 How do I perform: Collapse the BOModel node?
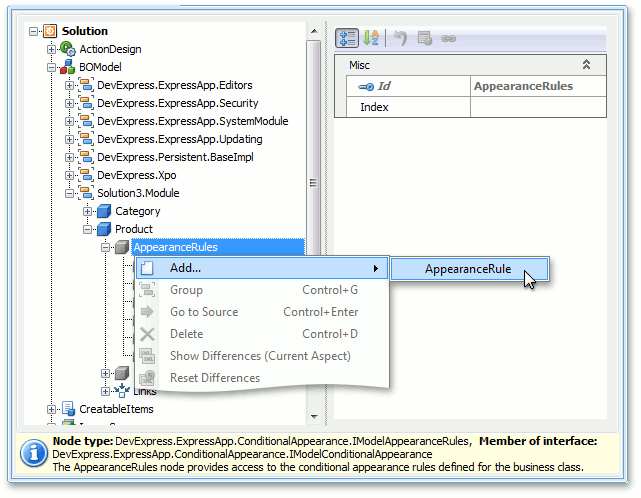point(52,67)
